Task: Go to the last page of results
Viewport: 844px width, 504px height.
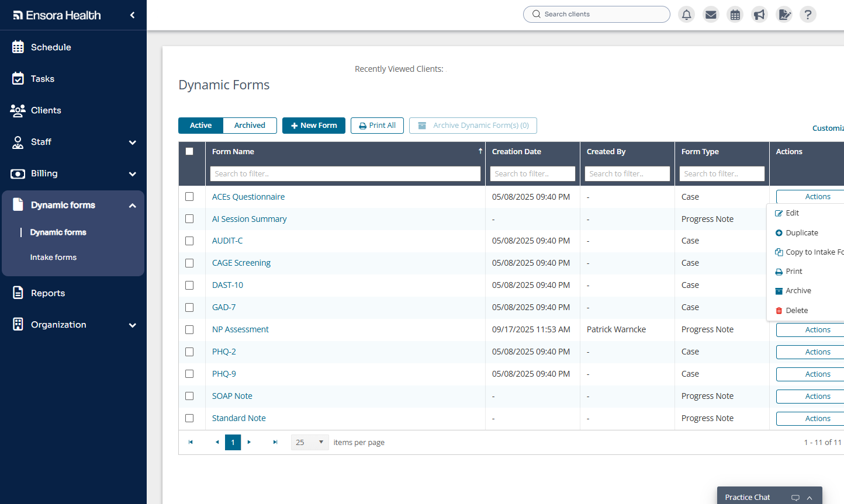Action: 275,442
